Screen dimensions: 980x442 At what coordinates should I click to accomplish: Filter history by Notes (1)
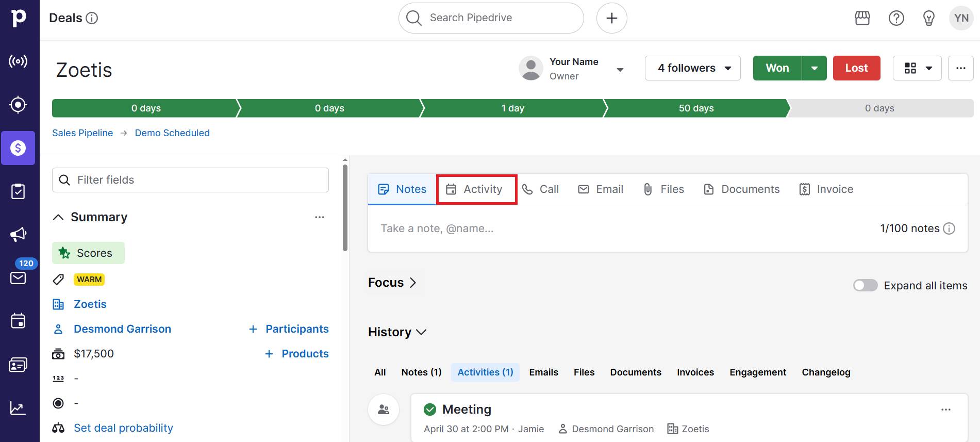click(421, 372)
